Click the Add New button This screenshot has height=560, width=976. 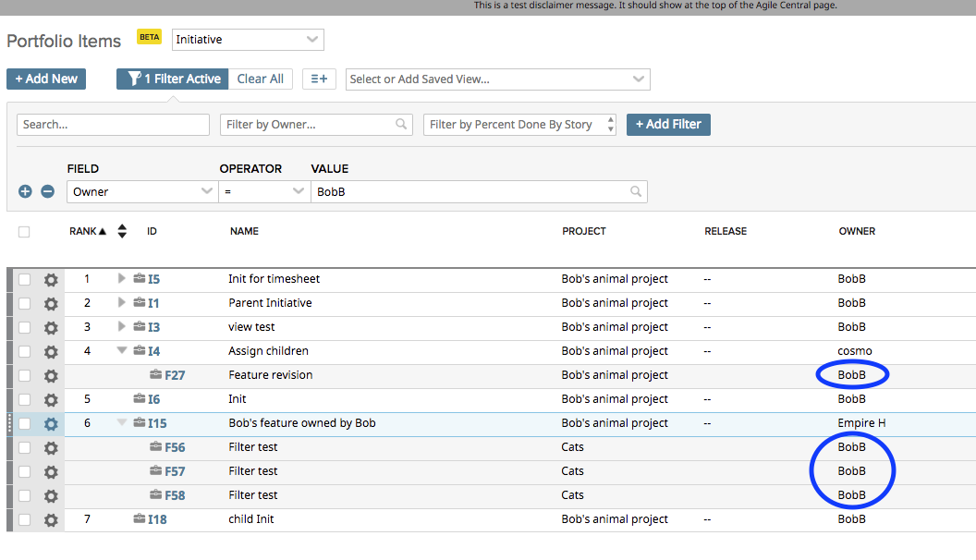click(x=46, y=79)
